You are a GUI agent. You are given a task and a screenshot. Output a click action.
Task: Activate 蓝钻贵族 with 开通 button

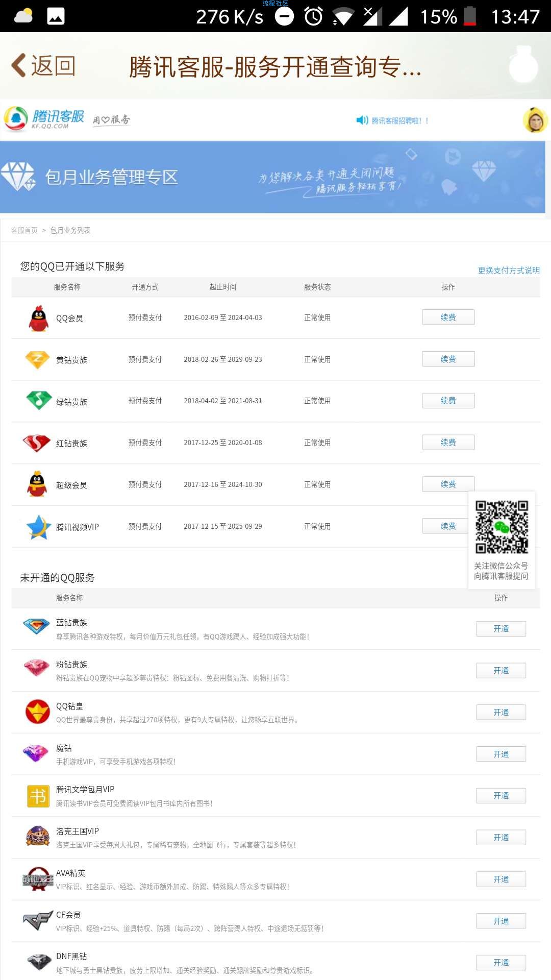click(x=501, y=629)
